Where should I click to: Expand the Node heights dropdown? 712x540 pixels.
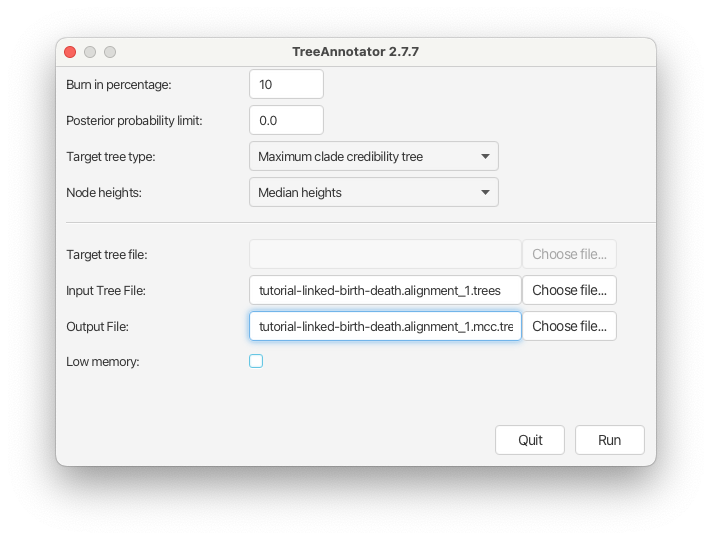point(374,192)
